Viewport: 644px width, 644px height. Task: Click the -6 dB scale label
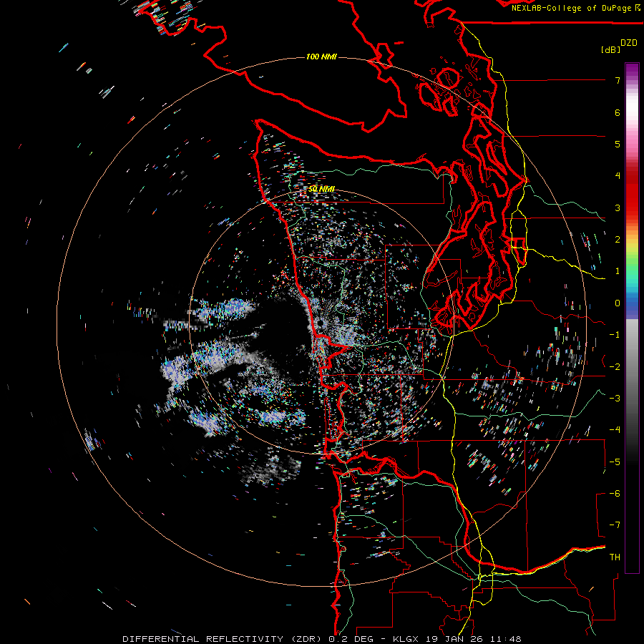click(615, 494)
